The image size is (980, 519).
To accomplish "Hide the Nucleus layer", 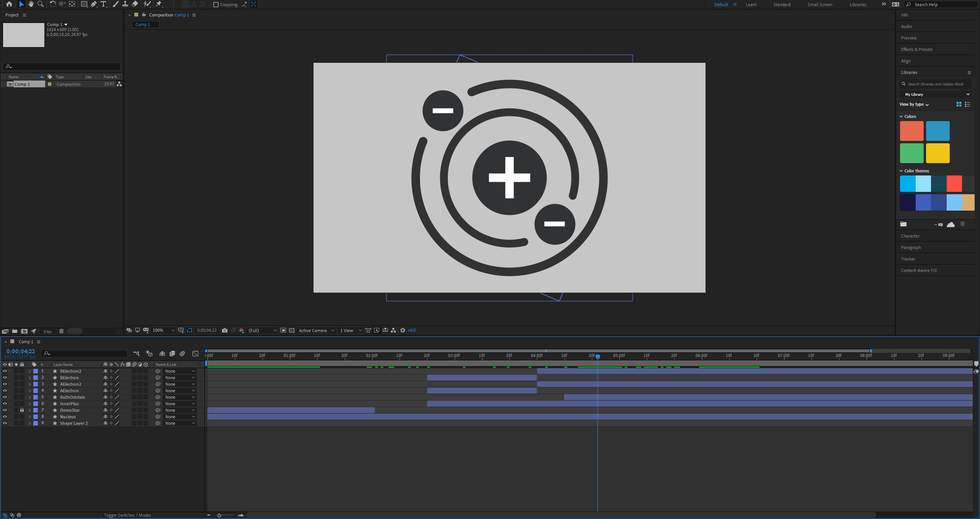I will pos(5,416).
